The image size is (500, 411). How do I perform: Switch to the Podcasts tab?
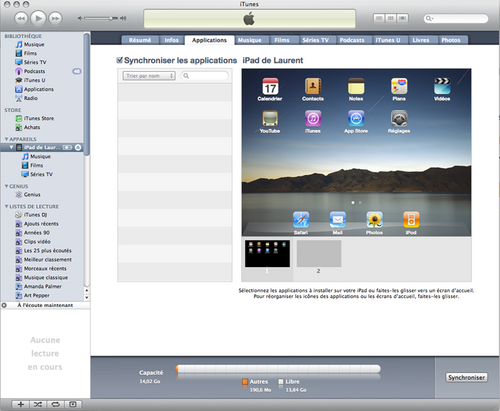(x=352, y=40)
